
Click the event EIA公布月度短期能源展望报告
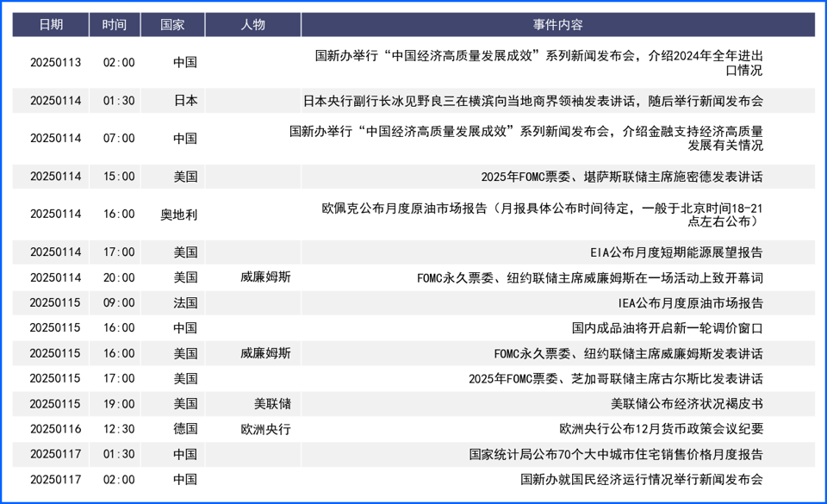tap(676, 252)
